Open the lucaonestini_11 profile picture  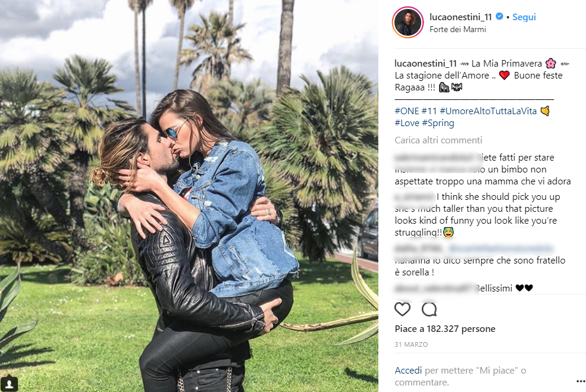[408, 23]
